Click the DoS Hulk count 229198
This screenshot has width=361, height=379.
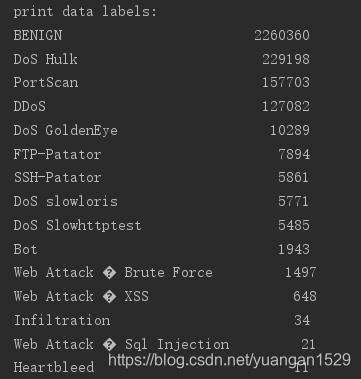pyautogui.click(x=286, y=59)
